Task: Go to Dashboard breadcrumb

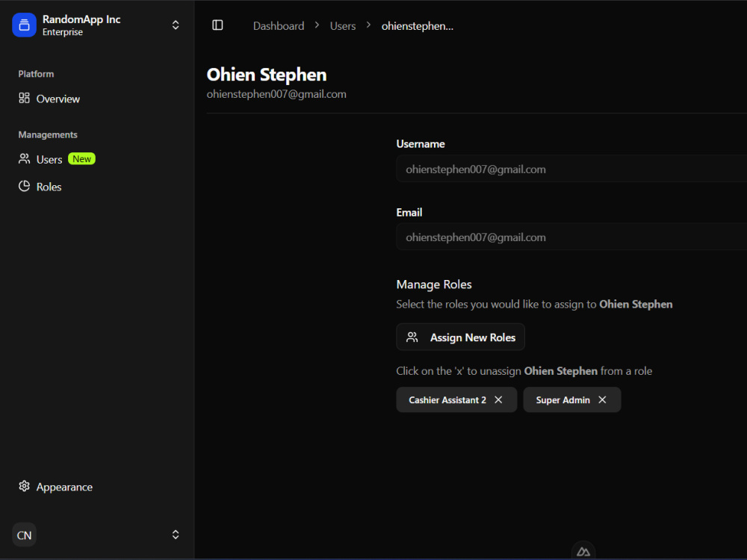Action: (x=279, y=25)
